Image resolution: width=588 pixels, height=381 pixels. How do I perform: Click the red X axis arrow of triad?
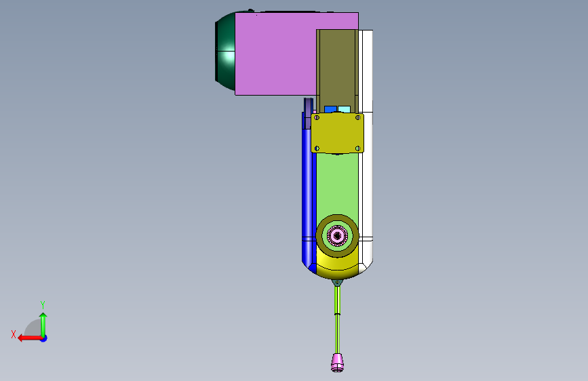[30, 338]
